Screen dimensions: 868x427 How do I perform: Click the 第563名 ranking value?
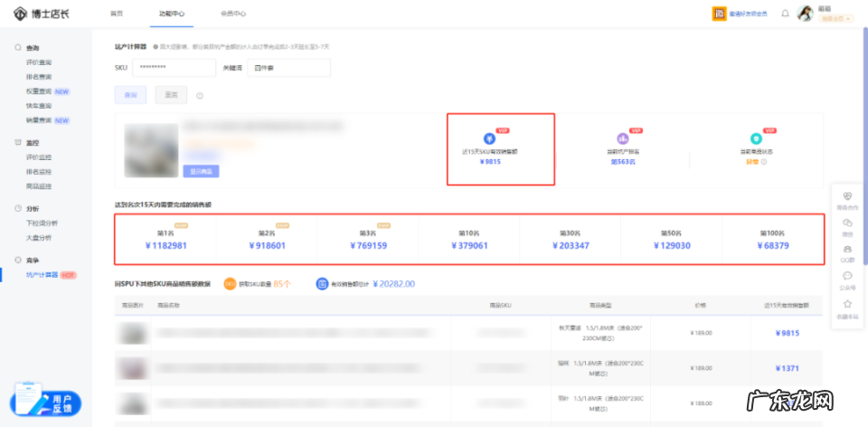click(x=623, y=162)
